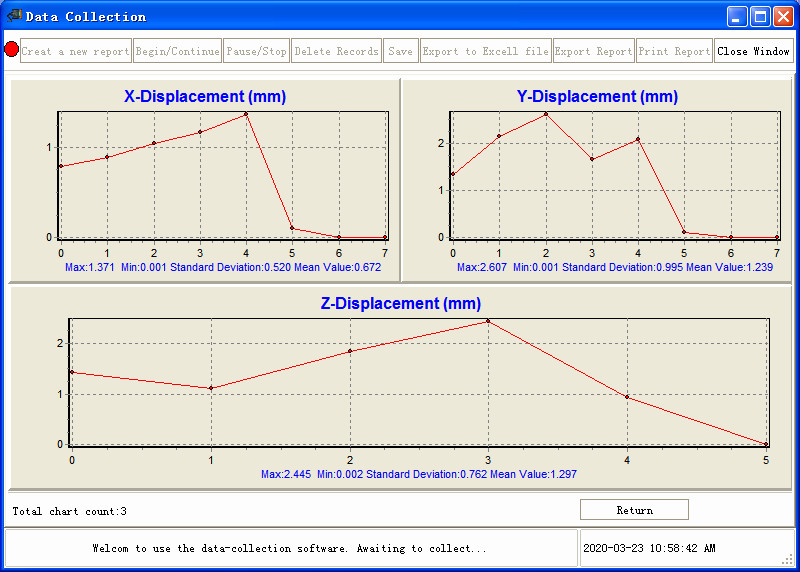Click the Close Window toolbar button
Screen dimensions: 800x572
click(x=753, y=51)
